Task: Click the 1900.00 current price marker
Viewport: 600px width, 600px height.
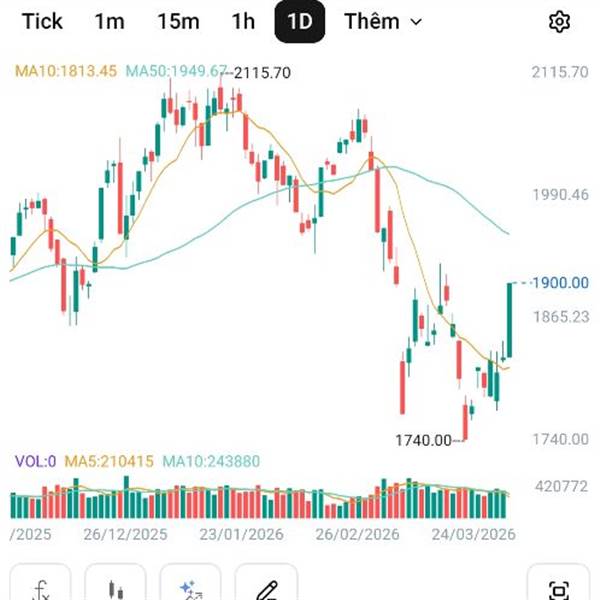Action: (560, 283)
